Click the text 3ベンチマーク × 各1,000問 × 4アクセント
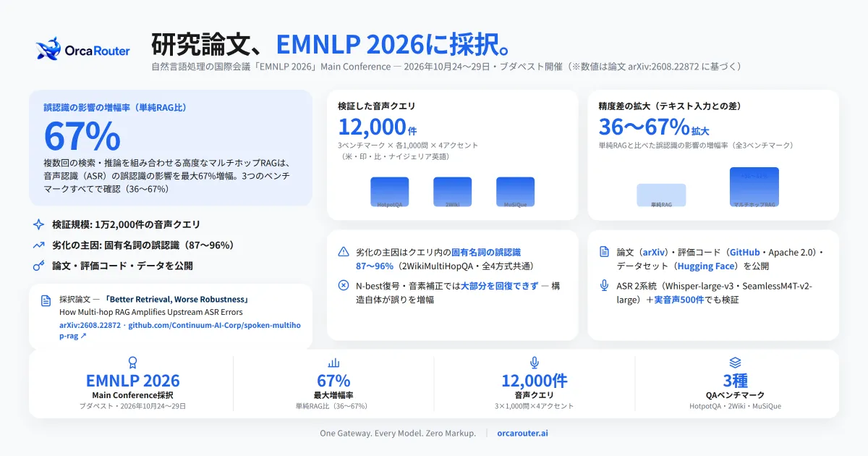The image size is (868, 456). pyautogui.click(x=408, y=145)
